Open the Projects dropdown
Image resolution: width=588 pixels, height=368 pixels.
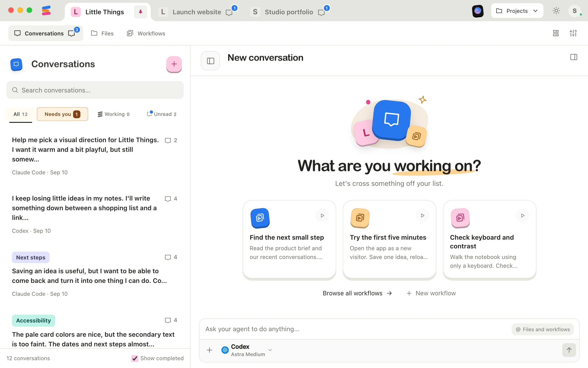[x=517, y=11]
